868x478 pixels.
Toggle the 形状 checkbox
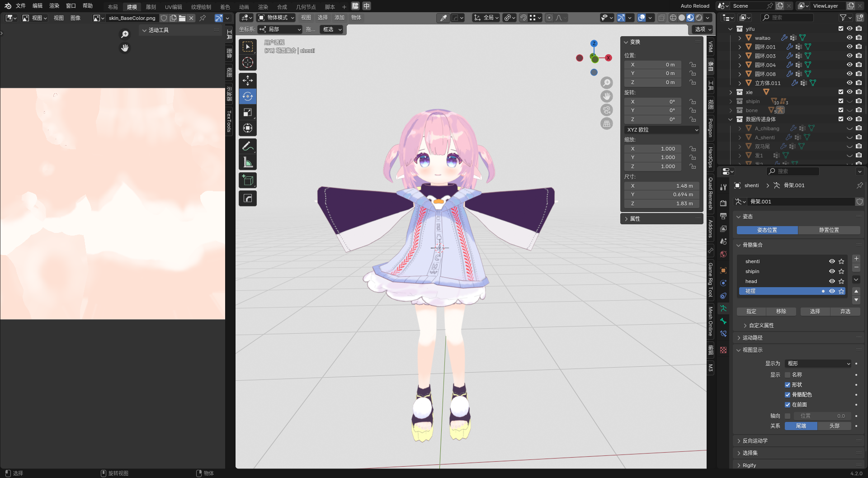788,385
